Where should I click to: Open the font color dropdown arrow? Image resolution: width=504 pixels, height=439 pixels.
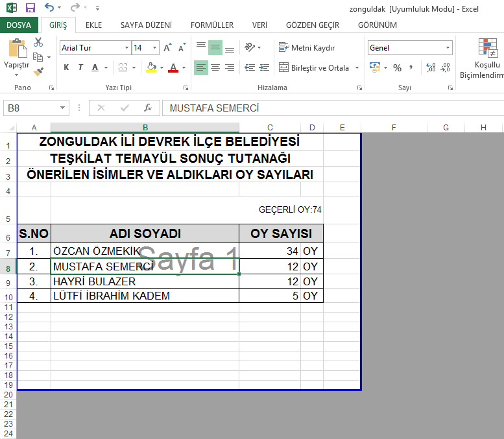[184, 67]
